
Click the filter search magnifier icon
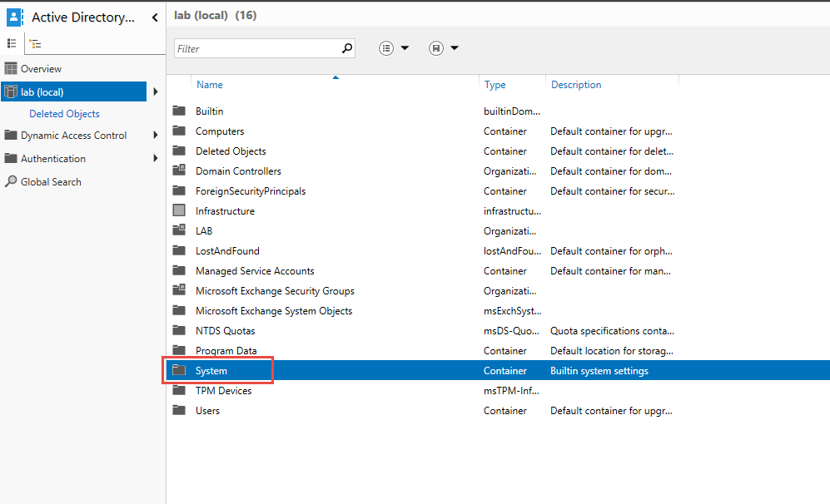(347, 48)
